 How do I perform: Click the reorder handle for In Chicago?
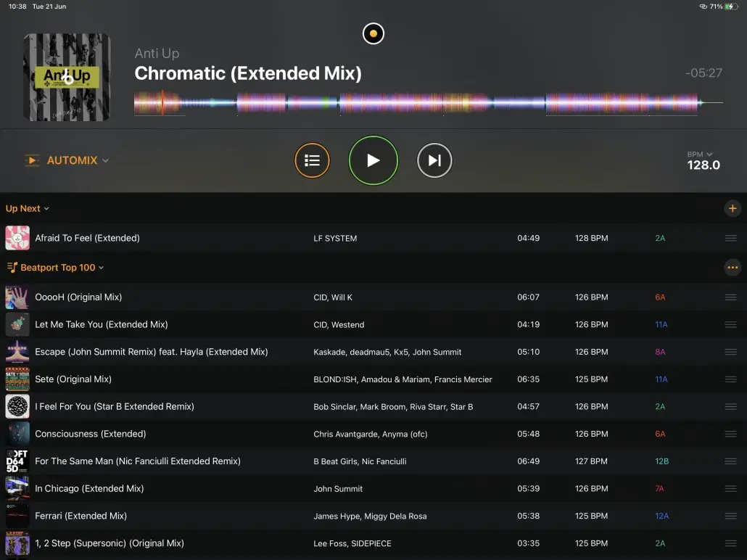click(x=731, y=488)
